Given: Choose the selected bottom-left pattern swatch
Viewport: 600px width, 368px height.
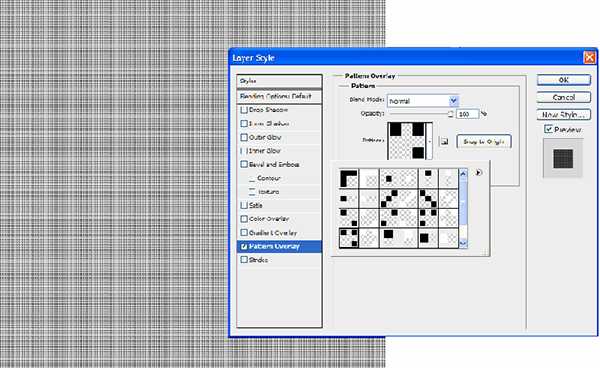Looking at the screenshot, I should point(349,238).
